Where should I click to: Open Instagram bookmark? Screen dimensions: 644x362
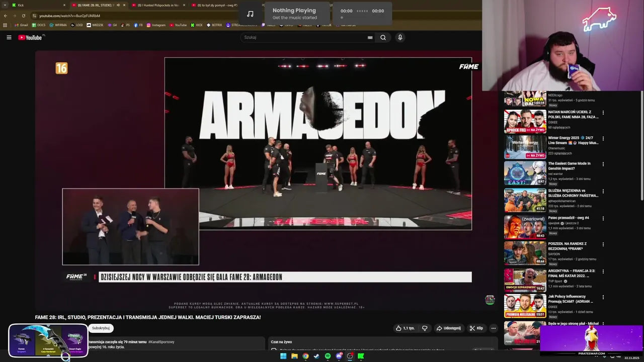coord(156,25)
